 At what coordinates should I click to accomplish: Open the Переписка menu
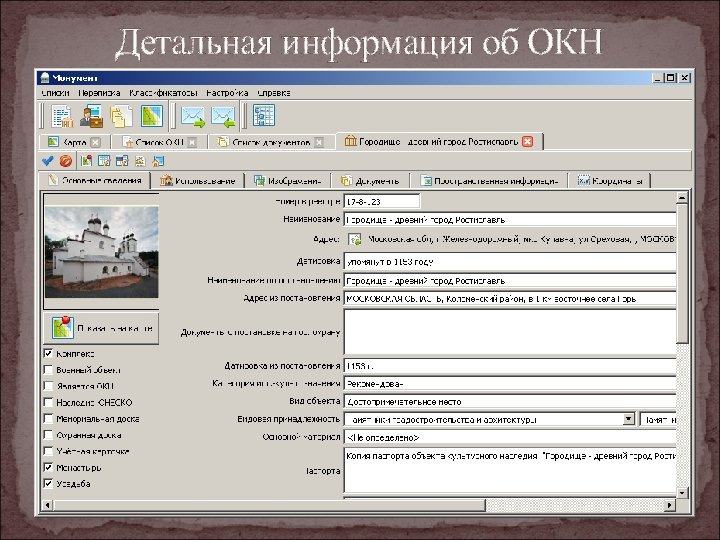point(99,93)
